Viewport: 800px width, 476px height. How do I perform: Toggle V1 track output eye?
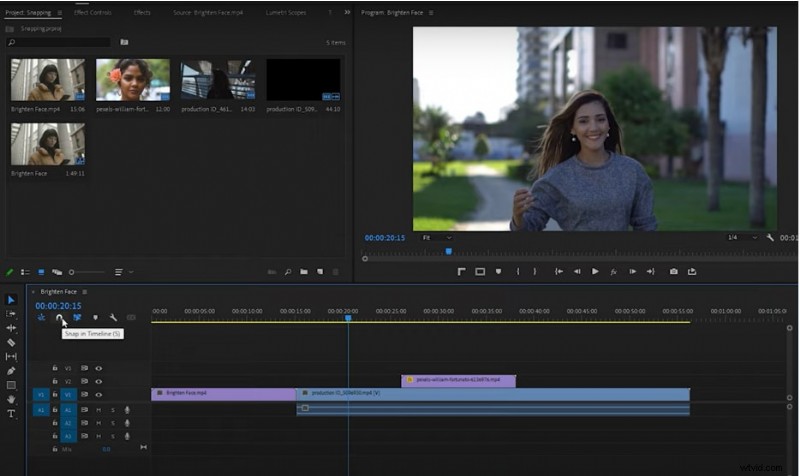coord(98,394)
